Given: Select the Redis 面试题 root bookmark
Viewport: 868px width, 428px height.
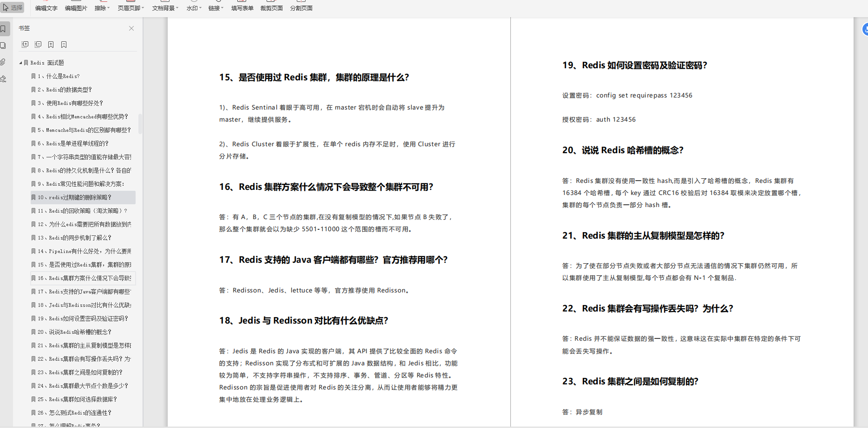Looking at the screenshot, I should pos(47,63).
